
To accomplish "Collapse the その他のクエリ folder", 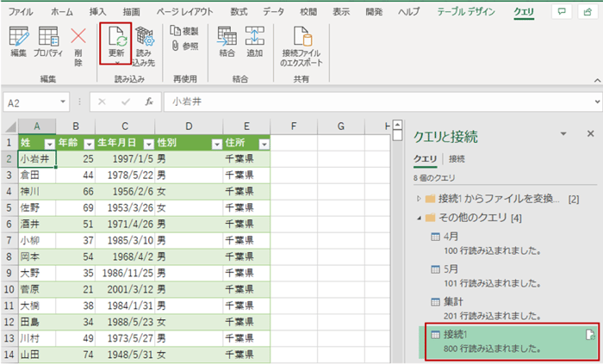I will (x=419, y=218).
